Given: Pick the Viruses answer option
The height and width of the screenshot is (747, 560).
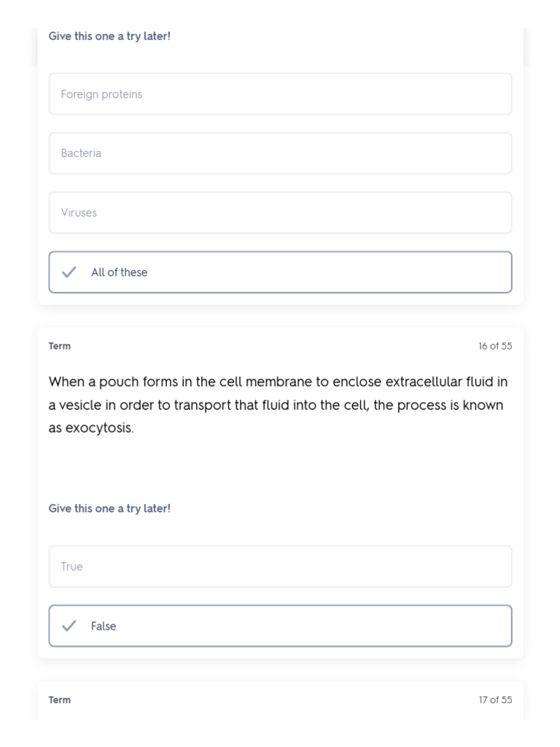Looking at the screenshot, I should (x=280, y=213).
